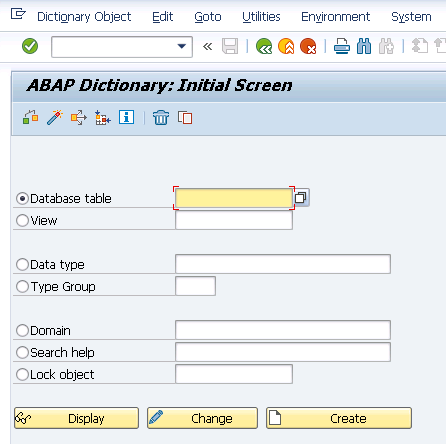Click the Search help input field

[283, 352]
